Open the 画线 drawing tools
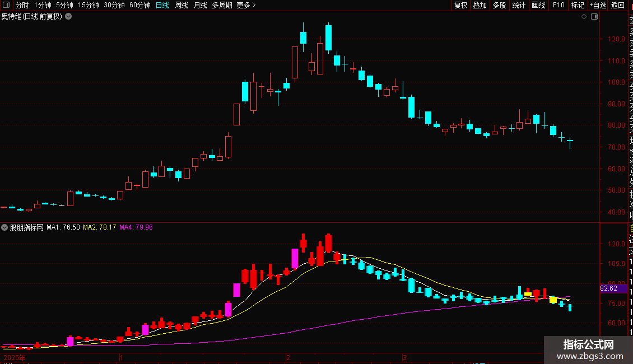 [538, 5]
